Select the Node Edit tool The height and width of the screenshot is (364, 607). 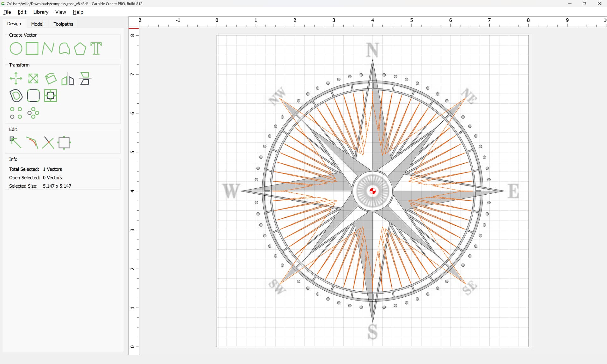point(15,143)
